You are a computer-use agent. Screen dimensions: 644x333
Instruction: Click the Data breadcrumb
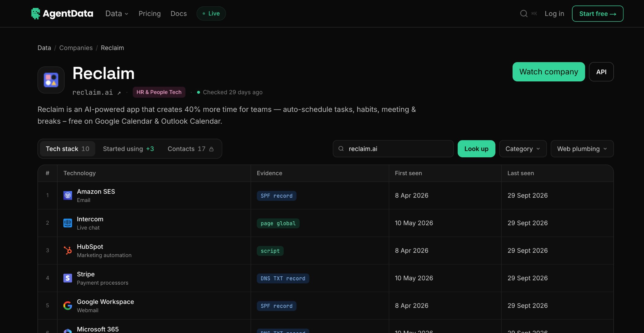click(44, 48)
